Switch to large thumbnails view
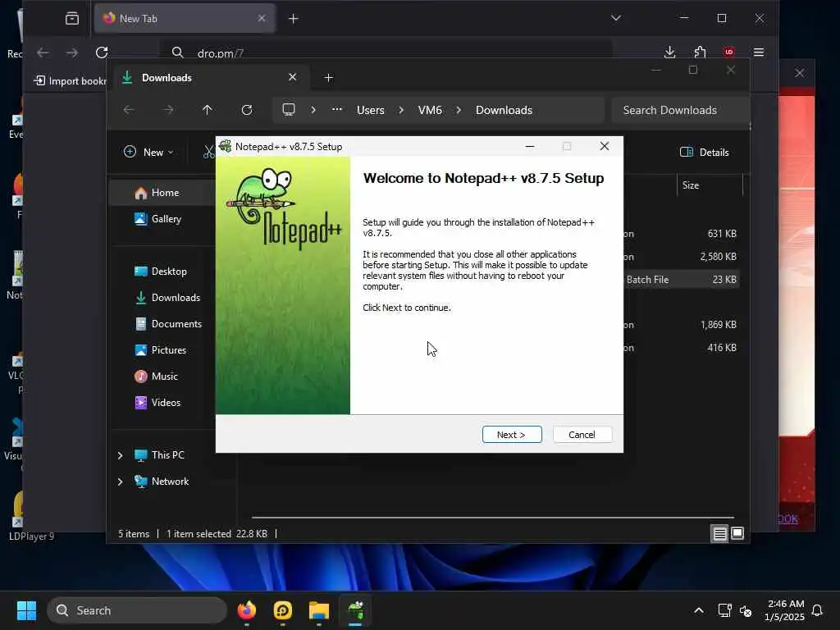 (x=737, y=533)
